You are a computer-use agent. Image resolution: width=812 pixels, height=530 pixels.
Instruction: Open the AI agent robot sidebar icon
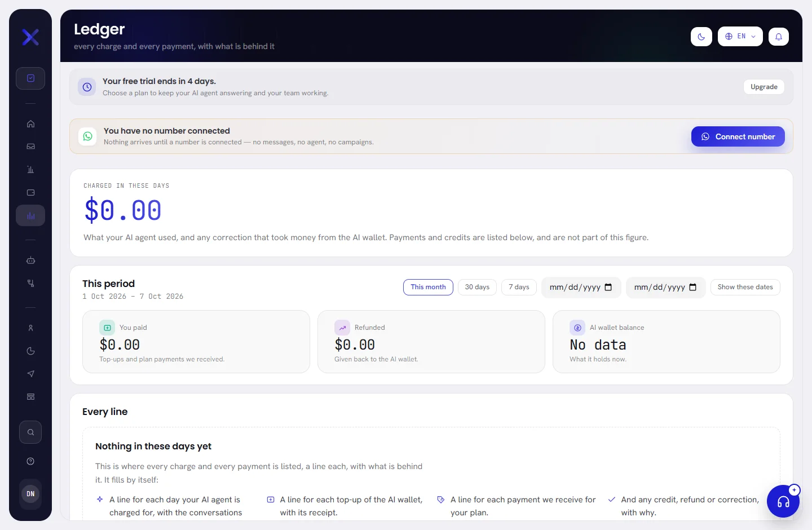[x=30, y=260]
